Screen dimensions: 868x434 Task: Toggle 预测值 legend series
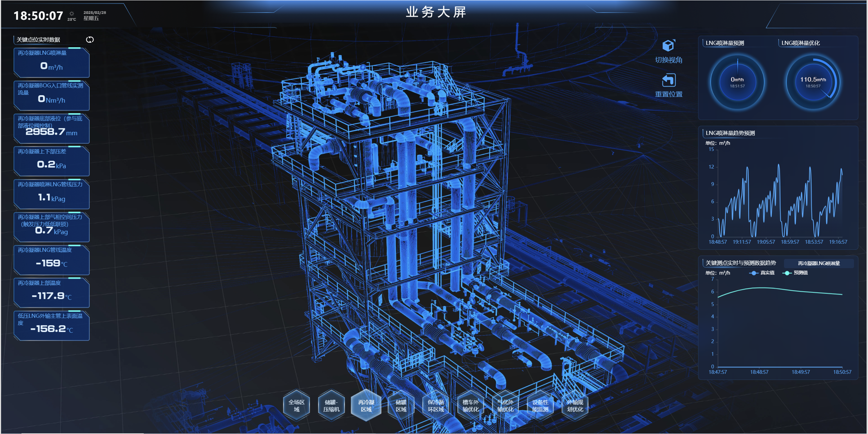[x=796, y=273]
